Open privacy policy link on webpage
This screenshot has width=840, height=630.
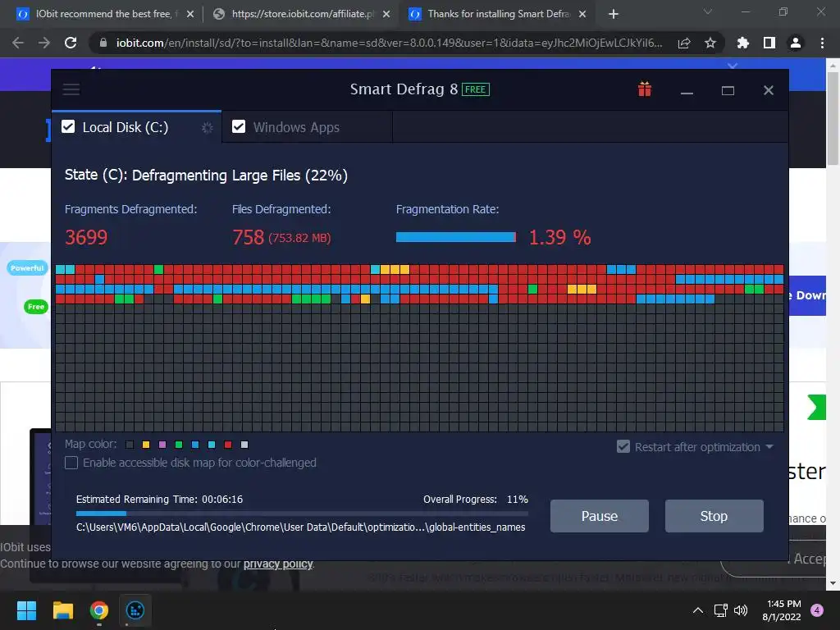tap(278, 564)
